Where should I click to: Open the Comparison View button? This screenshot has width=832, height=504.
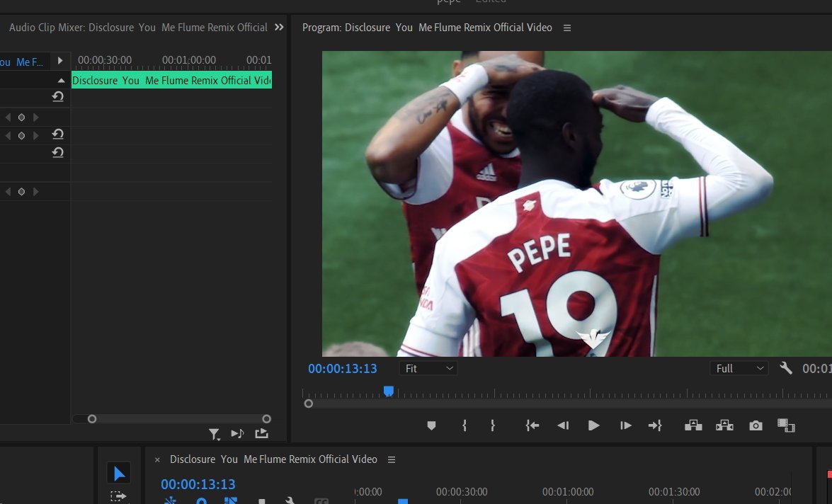pyautogui.click(x=786, y=425)
